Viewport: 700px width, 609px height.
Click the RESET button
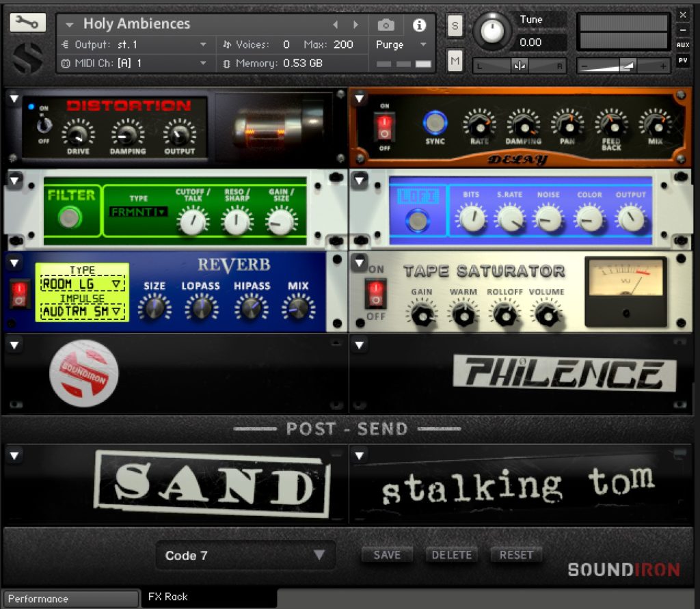point(516,554)
